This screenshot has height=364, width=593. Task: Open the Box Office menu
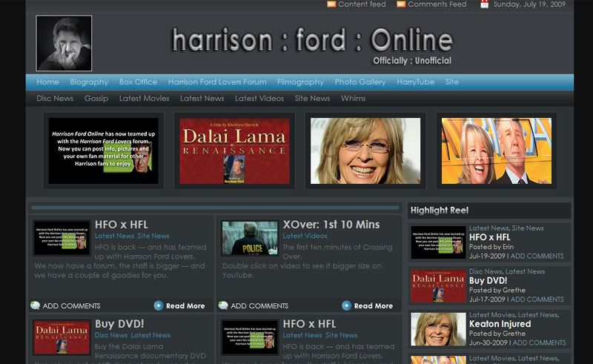[x=138, y=82]
